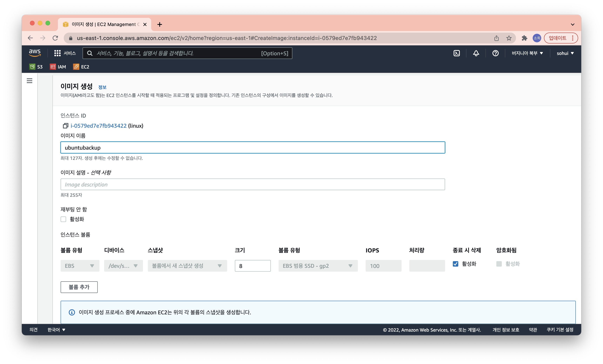Click the info circle icon in notice banner
The width and height of the screenshot is (603, 364).
[72, 312]
